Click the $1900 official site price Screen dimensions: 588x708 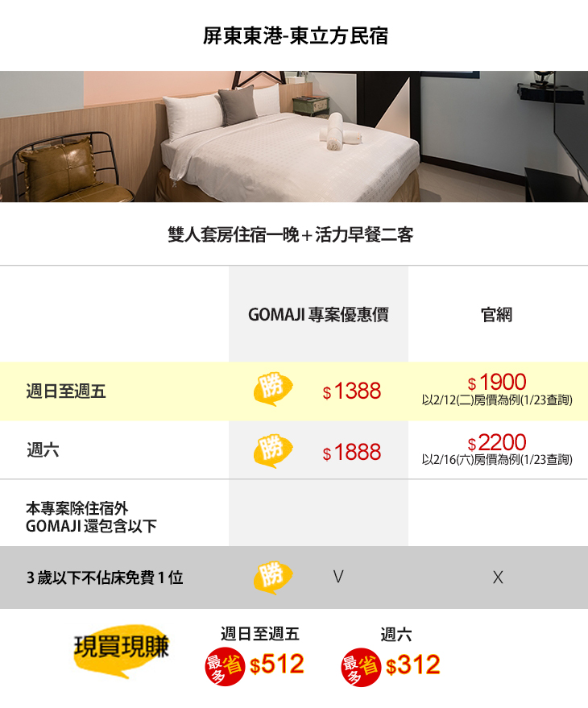pyautogui.click(x=497, y=383)
